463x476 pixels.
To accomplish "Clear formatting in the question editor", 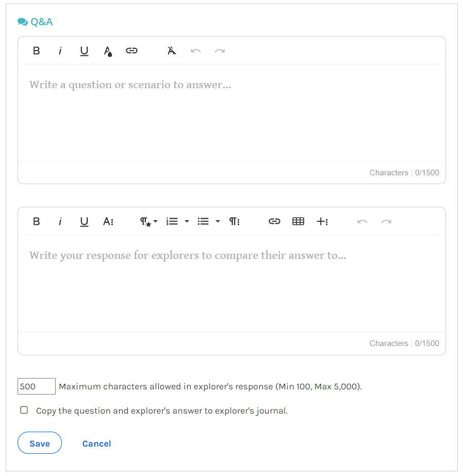I will click(172, 51).
